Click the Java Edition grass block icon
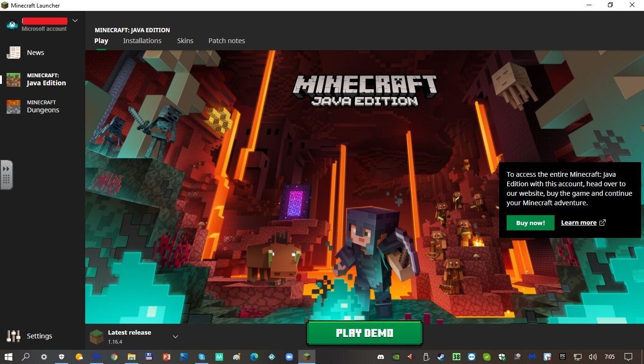The image size is (644, 364). click(x=13, y=80)
